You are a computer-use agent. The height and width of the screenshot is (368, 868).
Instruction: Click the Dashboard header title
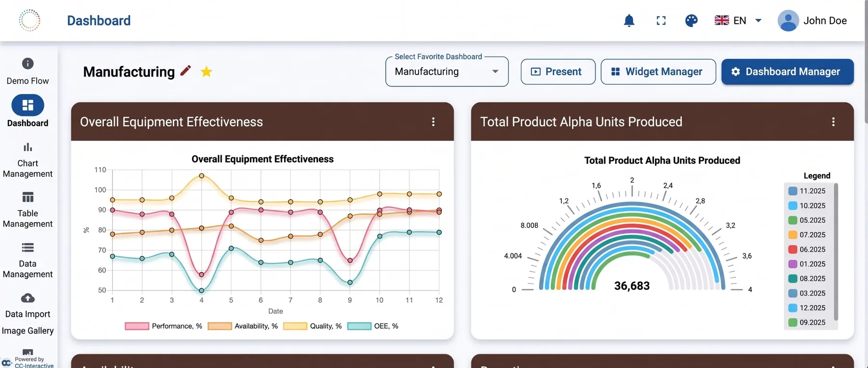click(x=99, y=21)
